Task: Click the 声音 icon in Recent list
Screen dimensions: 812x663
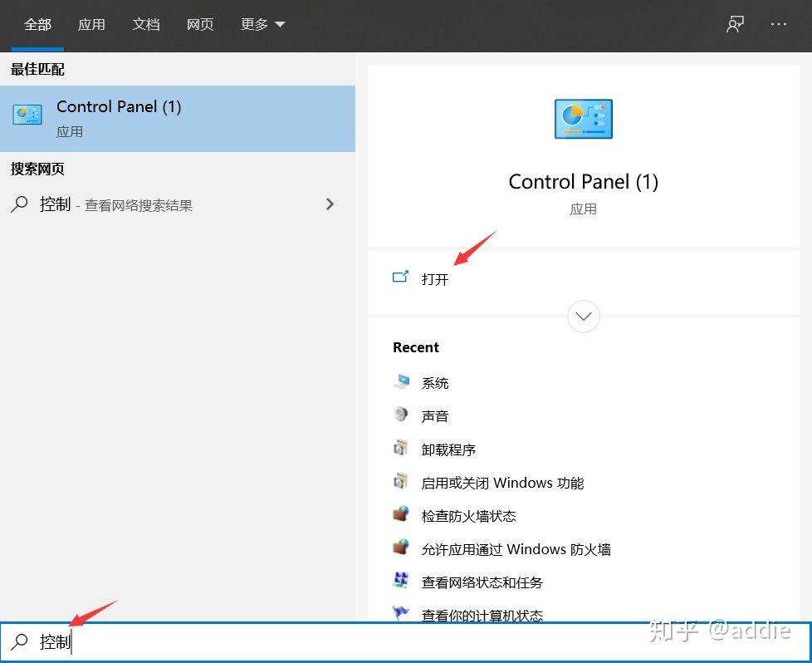Action: [401, 415]
